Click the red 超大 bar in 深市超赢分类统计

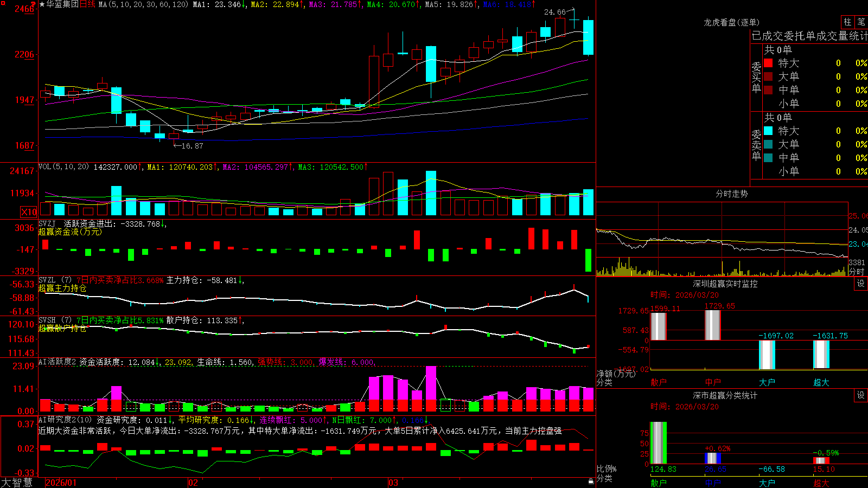pos(821,461)
